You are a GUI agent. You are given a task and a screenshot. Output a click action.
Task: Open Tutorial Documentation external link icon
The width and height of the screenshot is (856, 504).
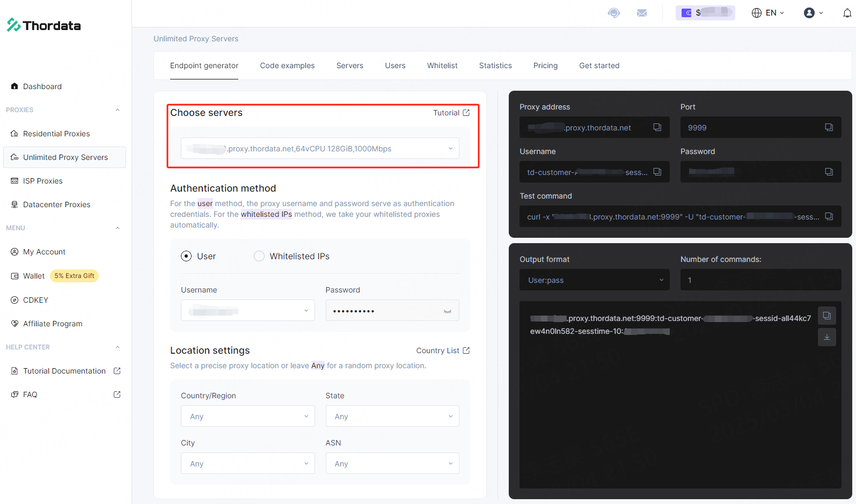click(117, 370)
